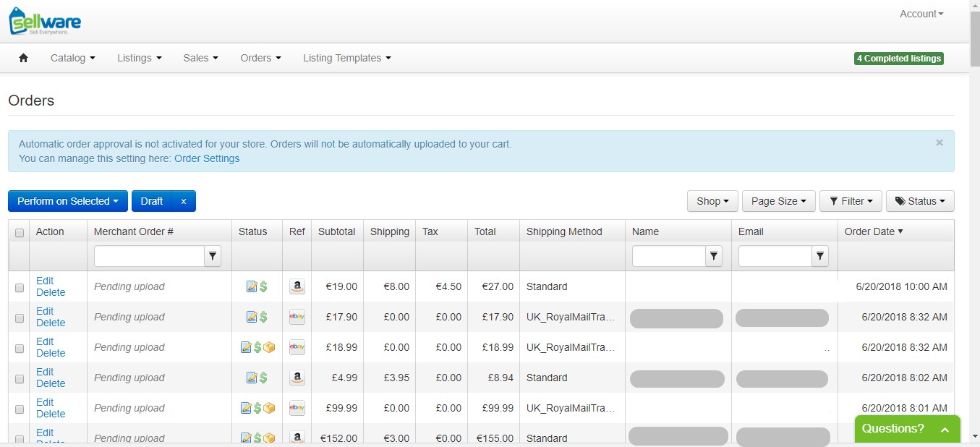This screenshot has height=447, width=980.
Task: Edit the £4.99 order
Action: (x=45, y=372)
